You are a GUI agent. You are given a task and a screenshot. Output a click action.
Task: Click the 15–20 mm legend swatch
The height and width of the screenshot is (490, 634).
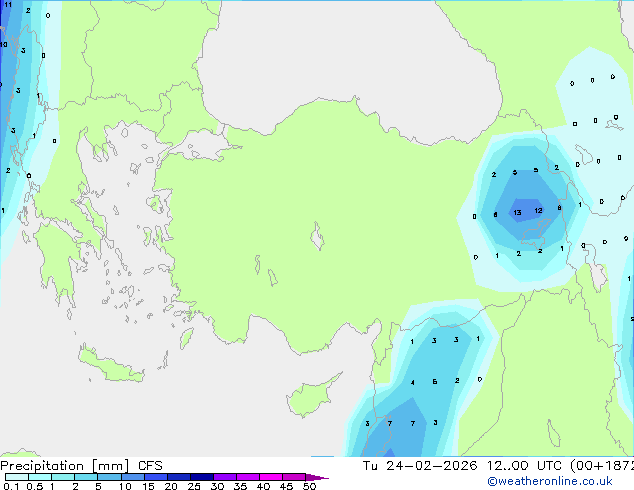pyautogui.click(x=155, y=477)
